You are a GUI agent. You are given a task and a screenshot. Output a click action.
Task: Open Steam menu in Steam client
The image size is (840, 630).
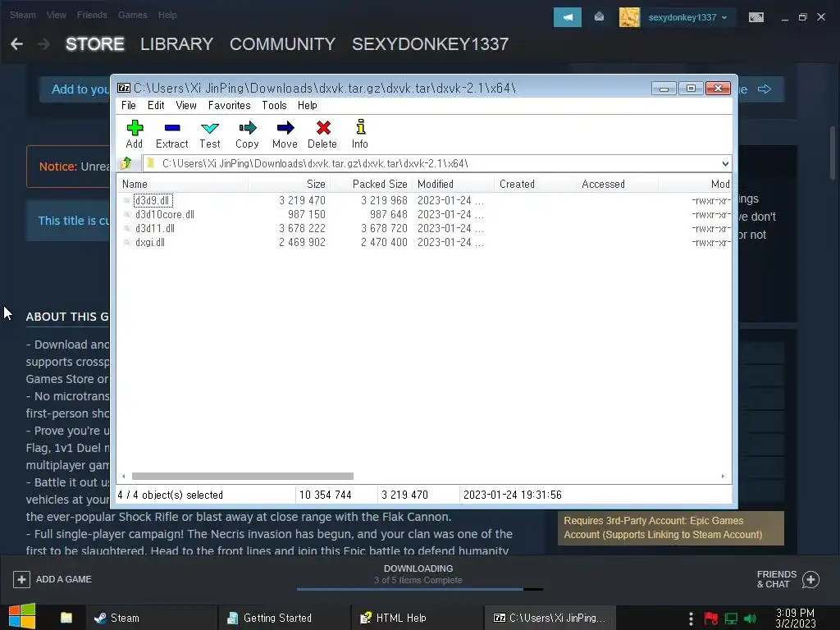(22, 15)
